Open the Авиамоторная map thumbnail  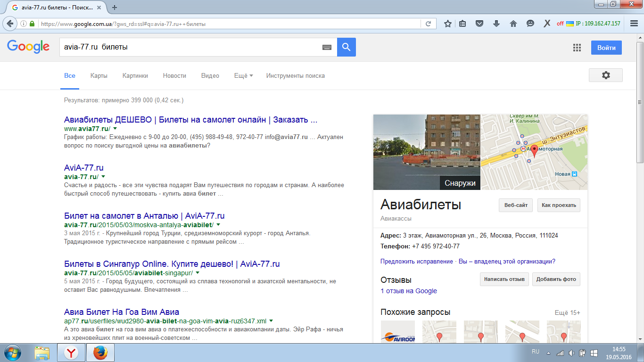[x=534, y=152]
